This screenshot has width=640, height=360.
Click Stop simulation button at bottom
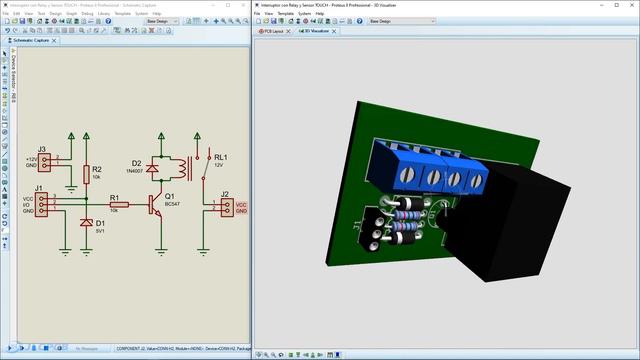(x=46, y=348)
